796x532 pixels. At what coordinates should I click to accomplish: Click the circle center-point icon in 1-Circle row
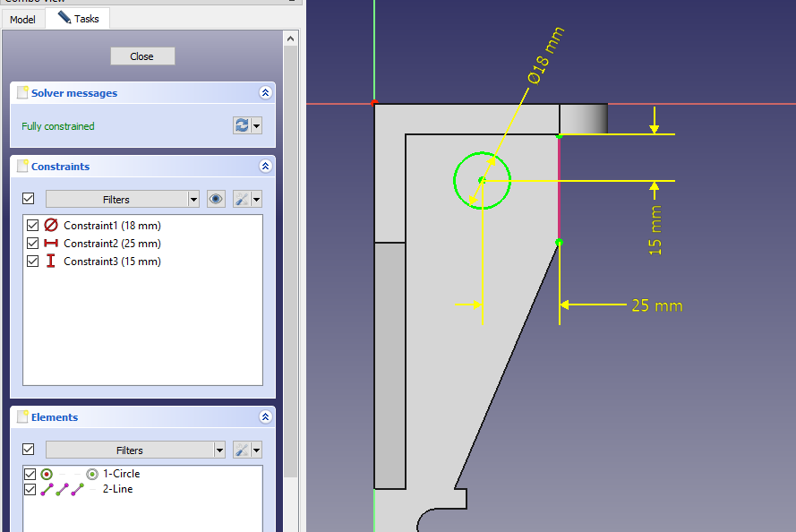pos(91,474)
